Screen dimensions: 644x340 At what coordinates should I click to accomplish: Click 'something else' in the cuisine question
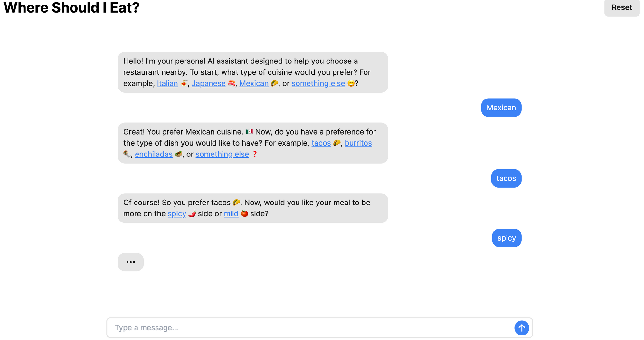[318, 83]
